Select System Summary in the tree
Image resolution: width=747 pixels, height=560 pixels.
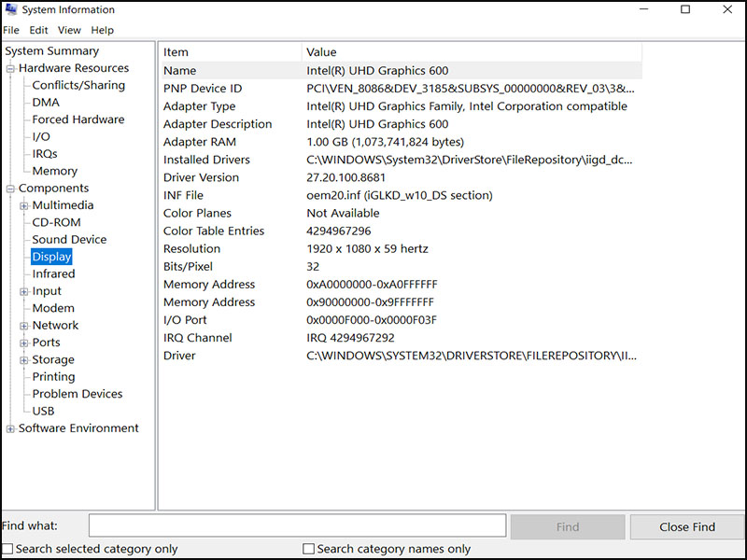[52, 51]
